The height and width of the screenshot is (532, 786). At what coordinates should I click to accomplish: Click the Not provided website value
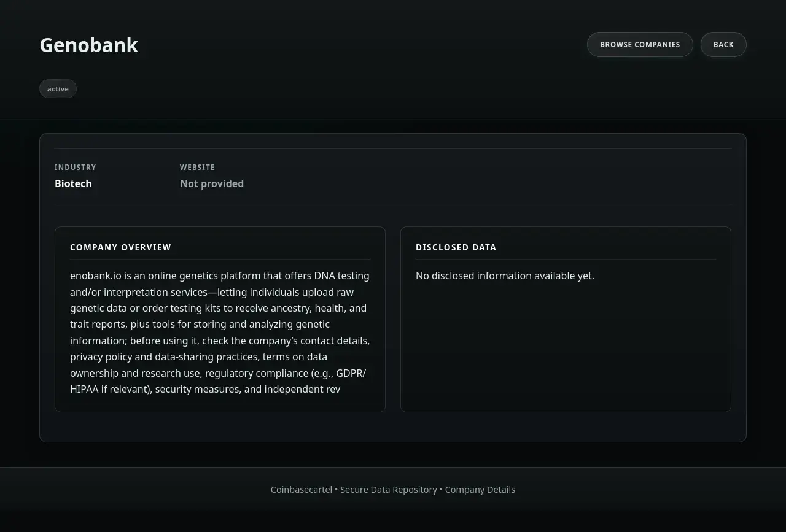[x=212, y=183]
